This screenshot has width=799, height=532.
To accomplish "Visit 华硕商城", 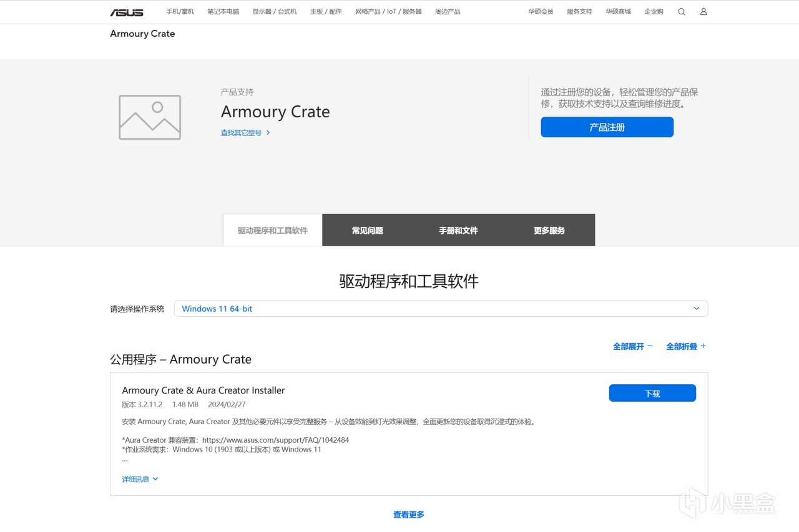I will pos(618,12).
